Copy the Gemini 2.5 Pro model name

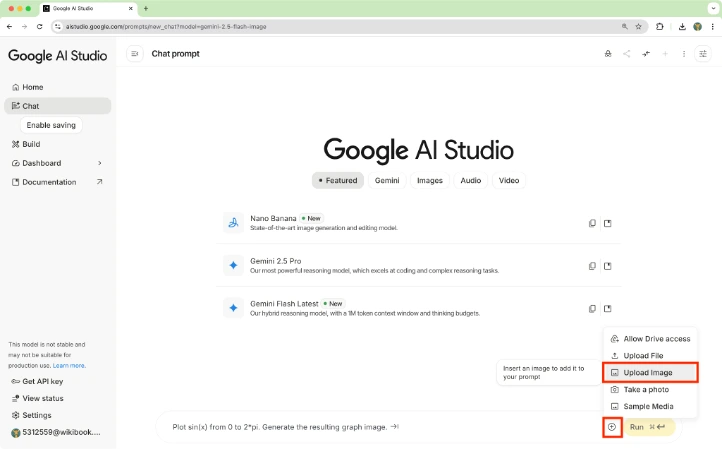click(x=592, y=266)
